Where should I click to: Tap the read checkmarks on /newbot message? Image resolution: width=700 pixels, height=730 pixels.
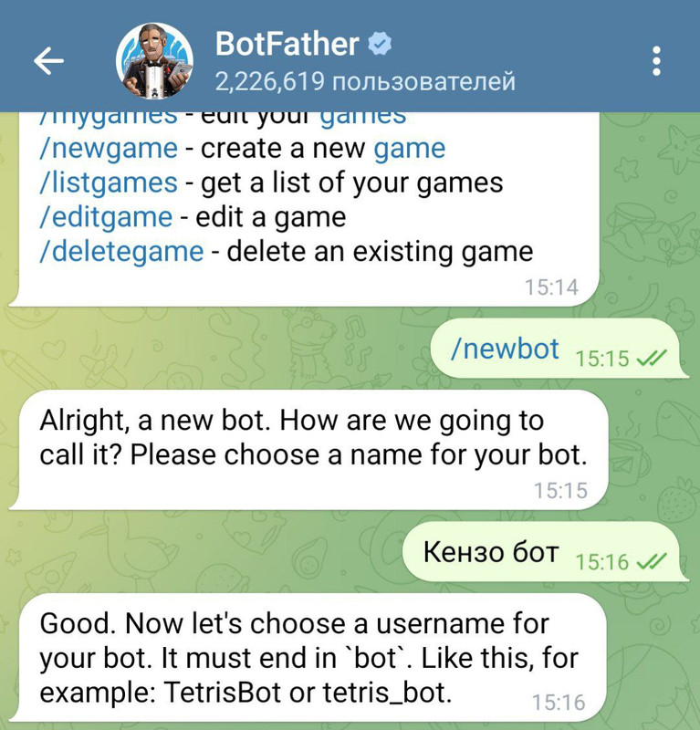coord(652,358)
